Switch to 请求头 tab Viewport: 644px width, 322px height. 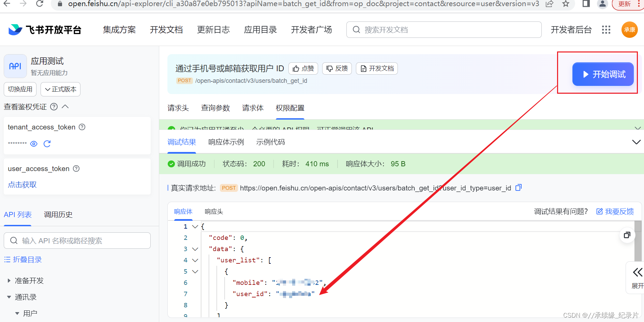(178, 108)
